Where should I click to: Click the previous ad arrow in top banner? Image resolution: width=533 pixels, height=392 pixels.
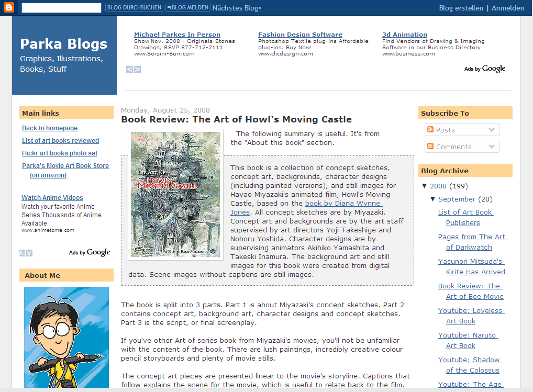[129, 69]
